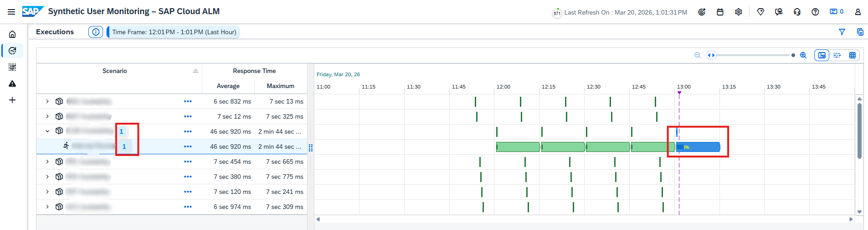Collapse the expanded 46 sec 920 ms scenario
Screen dimensions: 868x230
click(x=47, y=131)
